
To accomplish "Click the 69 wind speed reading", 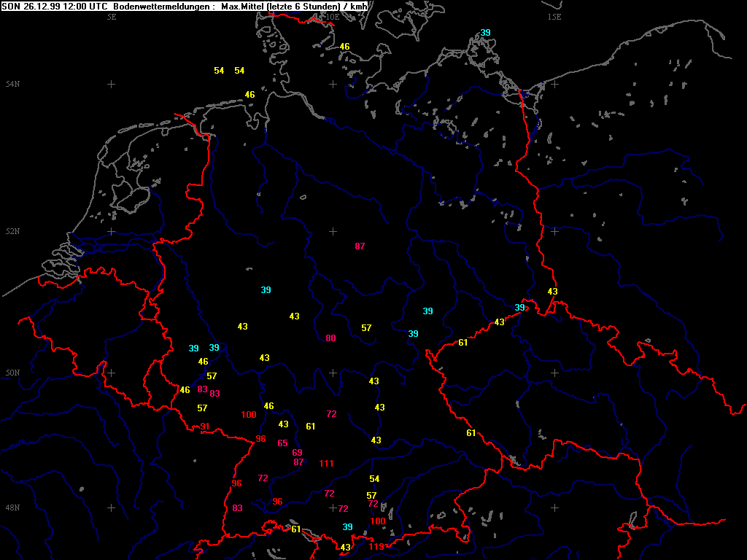I will tap(297, 453).
